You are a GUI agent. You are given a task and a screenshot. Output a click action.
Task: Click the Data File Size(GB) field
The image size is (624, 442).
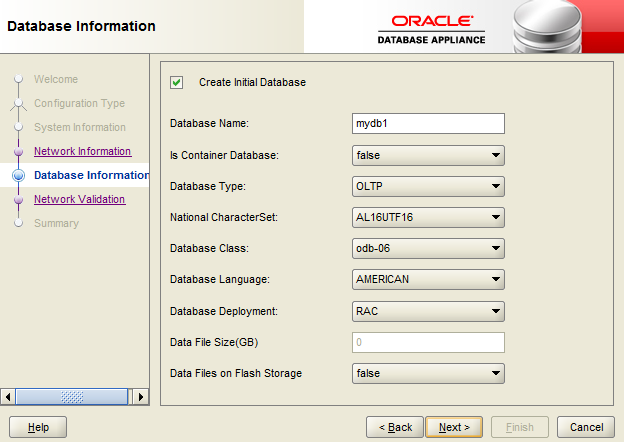(x=428, y=342)
